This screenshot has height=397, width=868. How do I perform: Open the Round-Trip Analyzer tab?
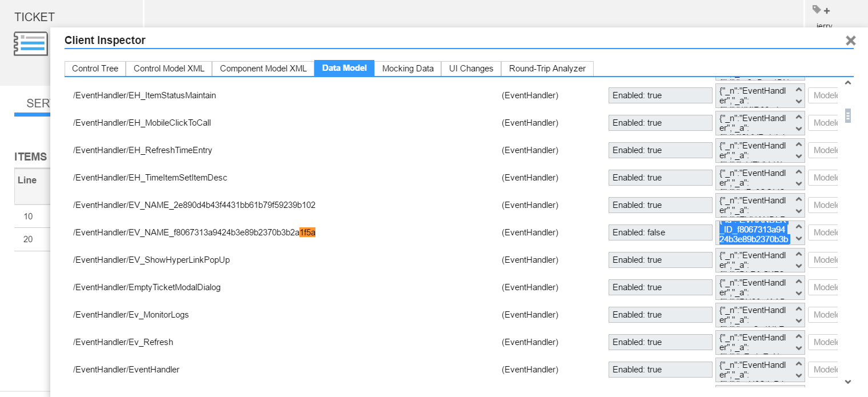547,69
